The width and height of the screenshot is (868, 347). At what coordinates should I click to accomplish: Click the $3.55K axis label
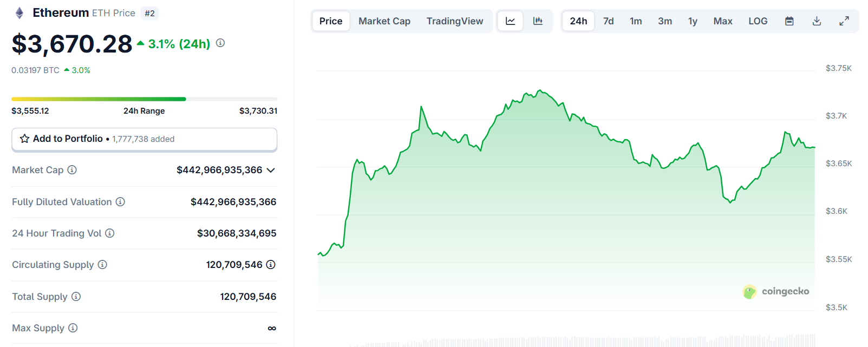click(x=839, y=259)
